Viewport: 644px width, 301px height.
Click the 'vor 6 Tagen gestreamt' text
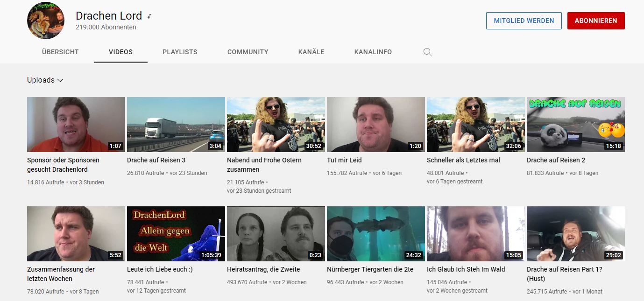tap(455, 182)
